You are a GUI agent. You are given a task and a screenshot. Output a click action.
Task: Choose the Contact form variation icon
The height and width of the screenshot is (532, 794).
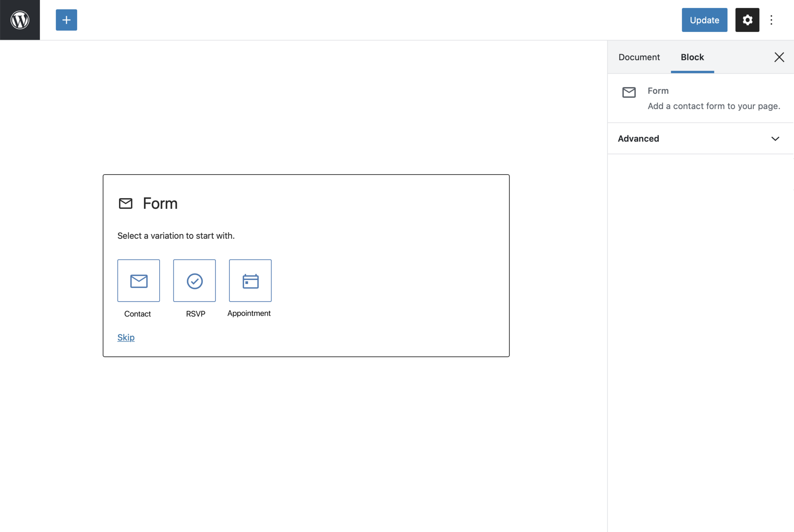[138, 281]
